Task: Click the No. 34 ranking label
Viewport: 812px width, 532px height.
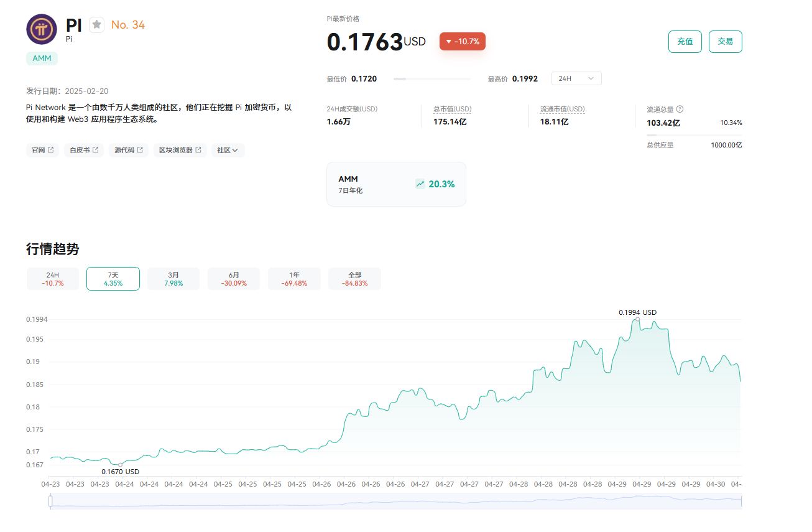Action: point(128,25)
